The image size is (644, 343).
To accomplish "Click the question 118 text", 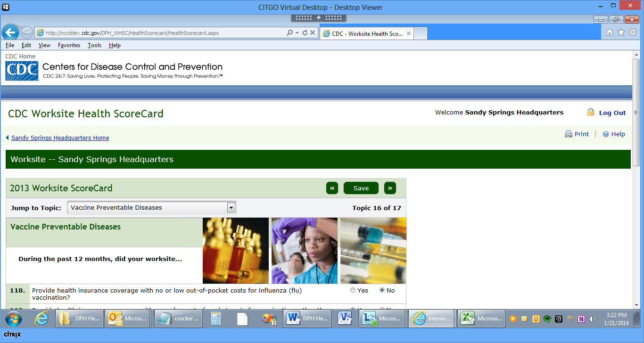I will 167,294.
